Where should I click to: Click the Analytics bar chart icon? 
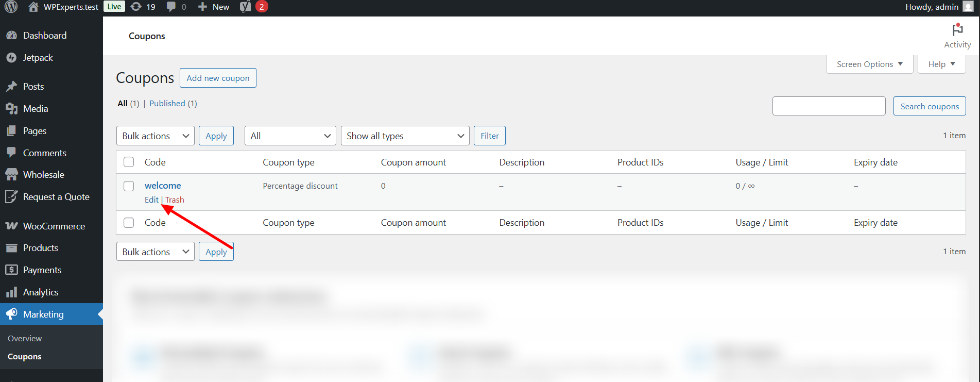[11, 292]
